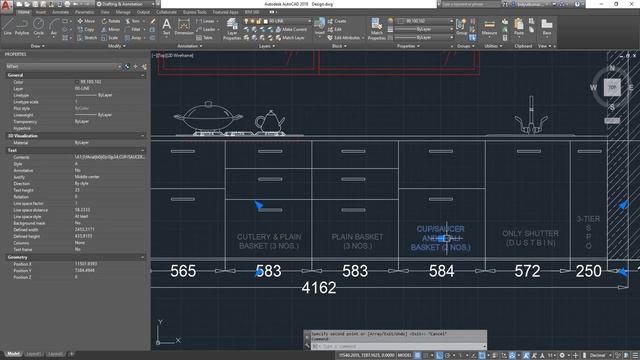Open the Drafting & Annotation workspace dropdown
The width and height of the screenshot is (640, 360).
126,4
